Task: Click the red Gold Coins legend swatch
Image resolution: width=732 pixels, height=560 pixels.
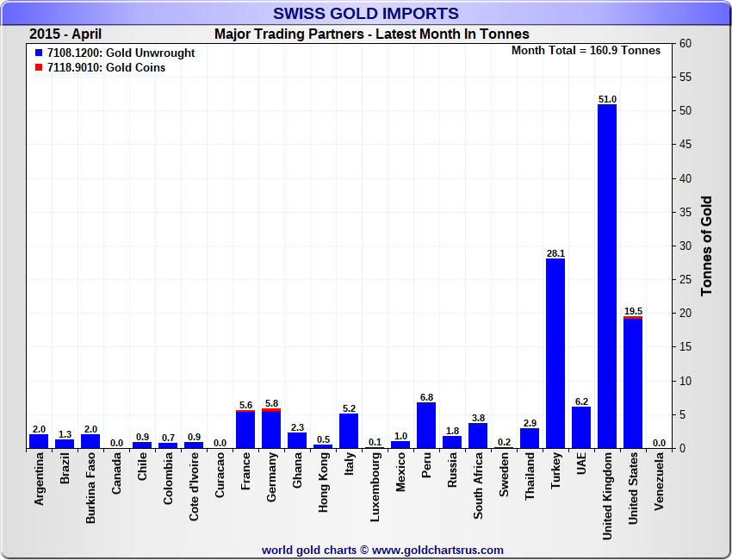Action: click(39, 68)
